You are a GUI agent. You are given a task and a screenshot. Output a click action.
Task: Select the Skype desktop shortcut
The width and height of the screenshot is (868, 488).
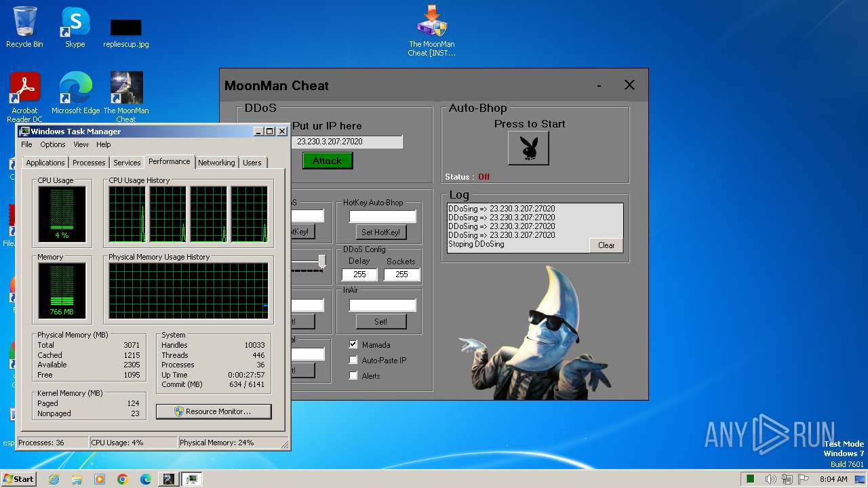point(75,27)
